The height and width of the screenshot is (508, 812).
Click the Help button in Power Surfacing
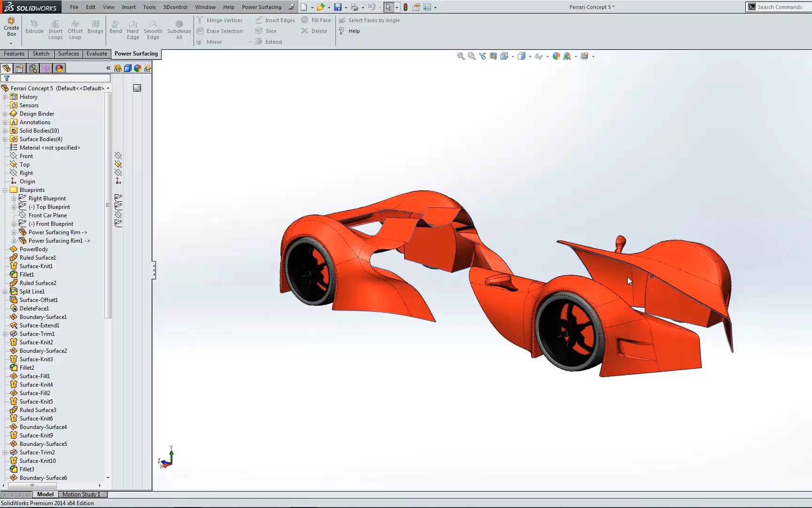pos(353,31)
